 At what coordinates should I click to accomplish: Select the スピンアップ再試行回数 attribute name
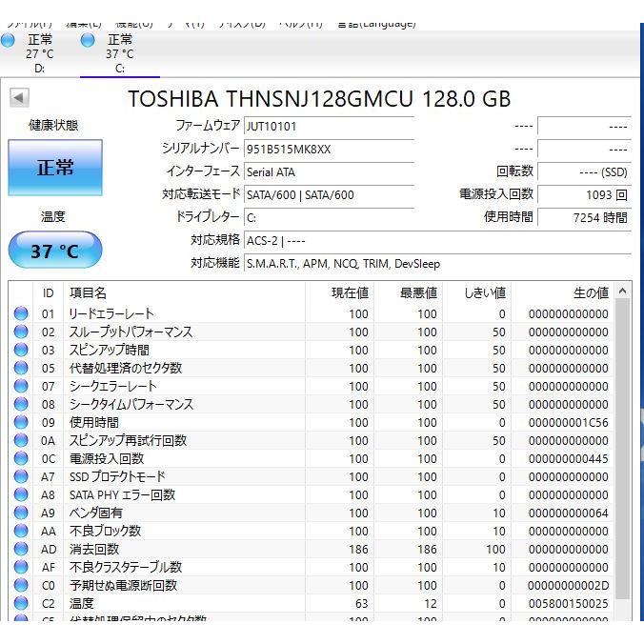pos(129,440)
